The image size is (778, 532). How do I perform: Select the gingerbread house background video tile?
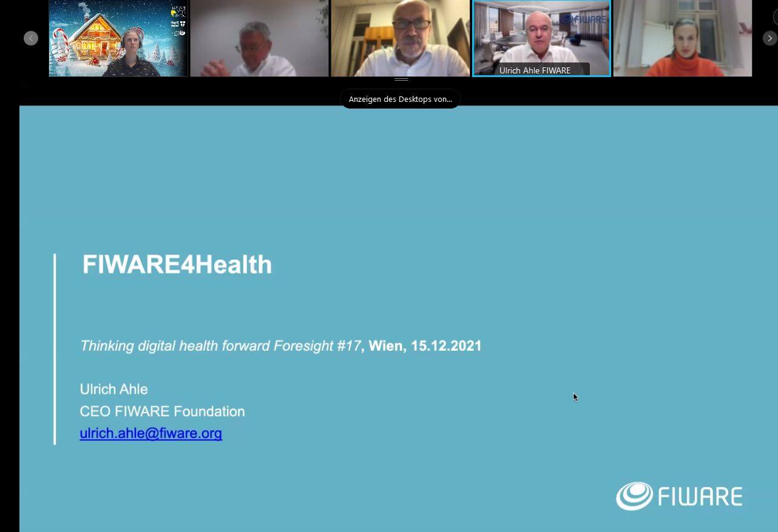118,38
